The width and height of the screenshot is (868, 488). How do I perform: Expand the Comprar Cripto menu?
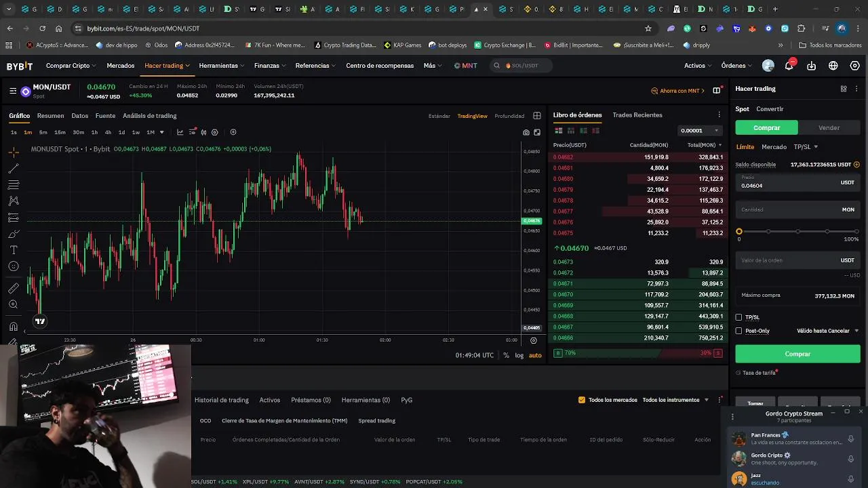click(x=71, y=66)
